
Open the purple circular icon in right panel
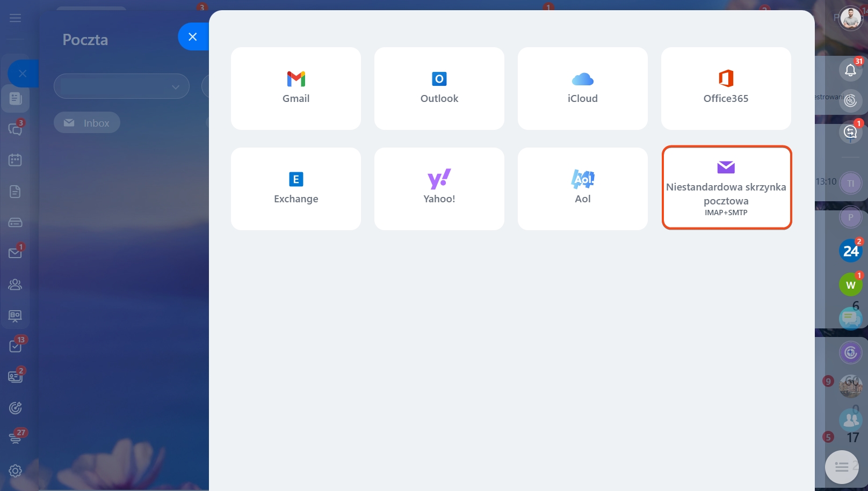click(x=851, y=353)
